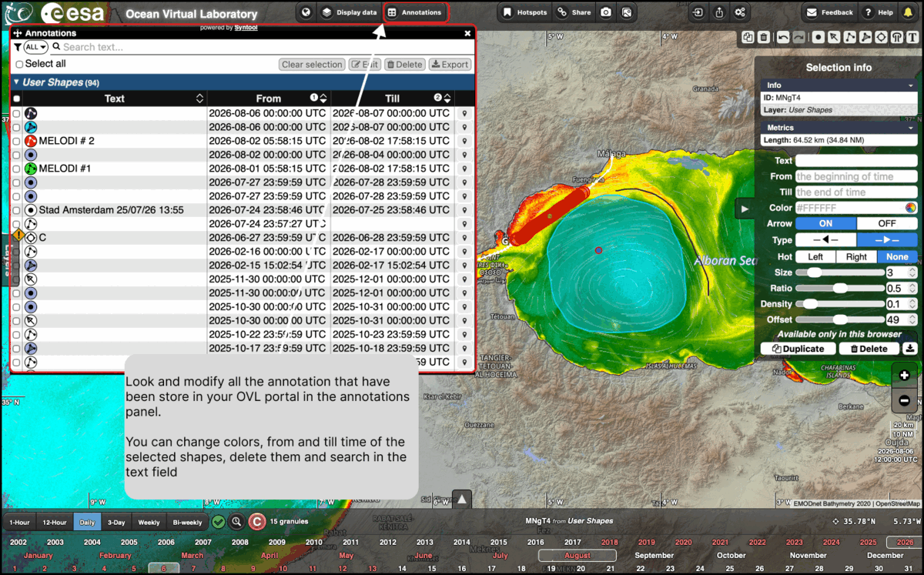The height and width of the screenshot is (575, 924).
Task: Open the Display data menu
Action: (x=349, y=12)
